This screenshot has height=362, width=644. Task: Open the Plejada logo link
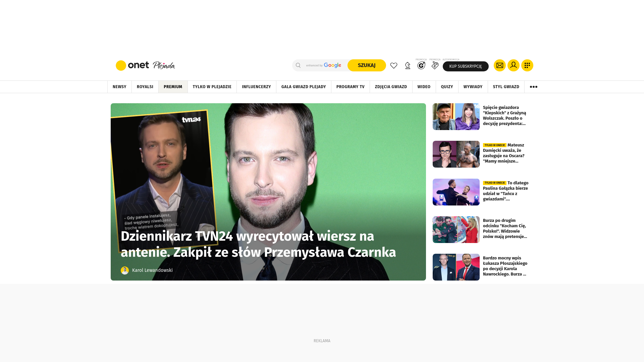tap(164, 65)
